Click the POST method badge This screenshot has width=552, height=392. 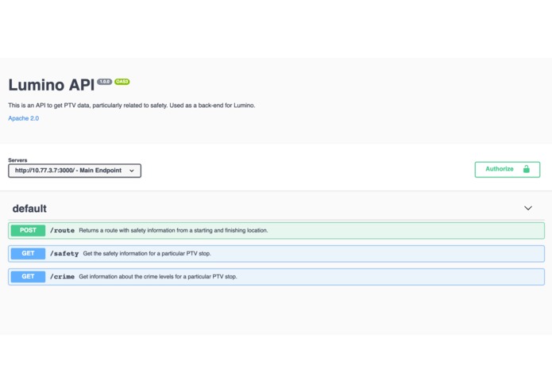pos(28,230)
